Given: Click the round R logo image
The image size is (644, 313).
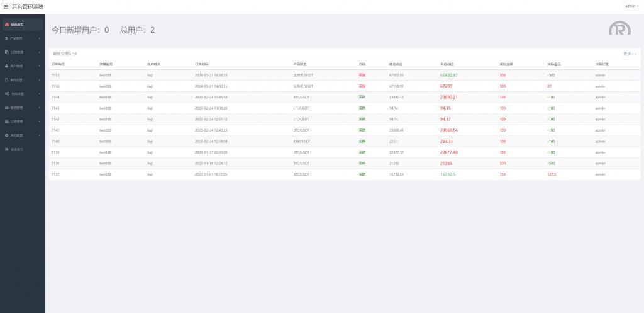Looking at the screenshot, I should 619,28.
